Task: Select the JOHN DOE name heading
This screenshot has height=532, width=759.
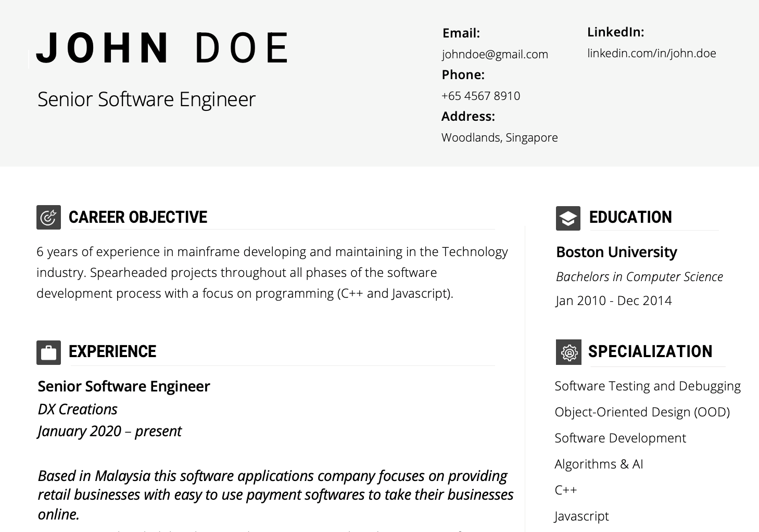Action: pos(162,48)
